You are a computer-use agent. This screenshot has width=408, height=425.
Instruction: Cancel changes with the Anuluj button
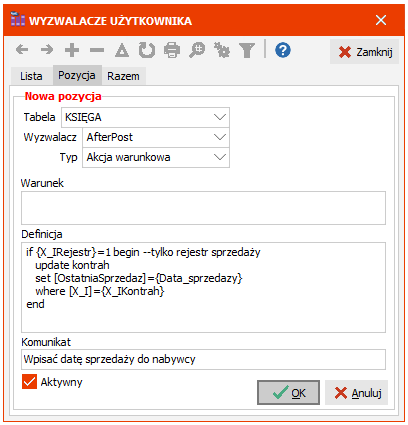click(357, 393)
